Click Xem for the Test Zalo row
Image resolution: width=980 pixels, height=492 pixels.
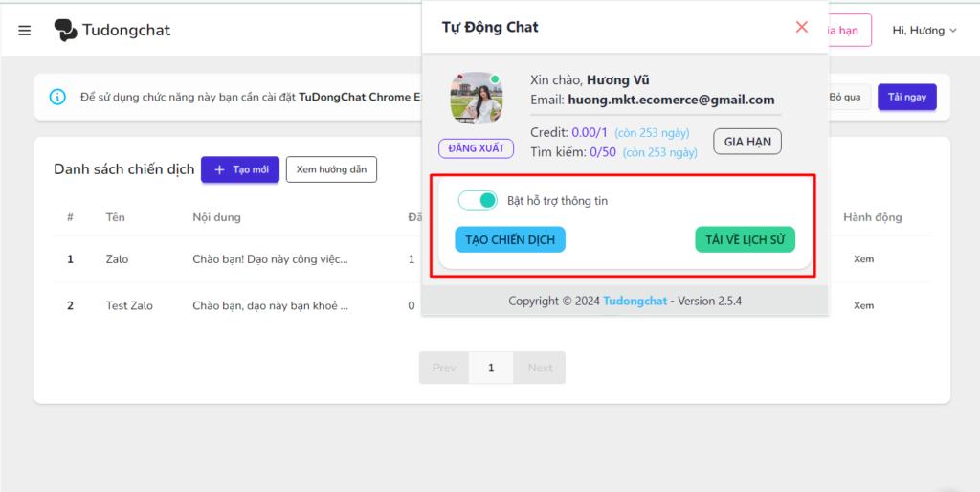[864, 305]
